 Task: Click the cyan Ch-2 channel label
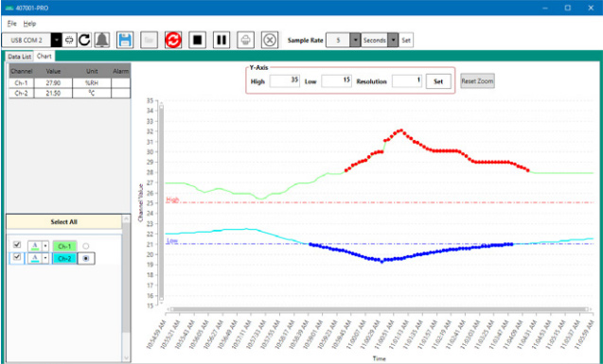[64, 259]
